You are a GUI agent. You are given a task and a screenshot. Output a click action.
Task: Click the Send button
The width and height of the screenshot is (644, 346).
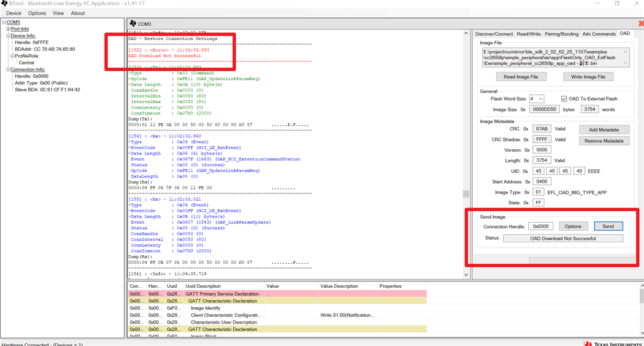point(608,226)
